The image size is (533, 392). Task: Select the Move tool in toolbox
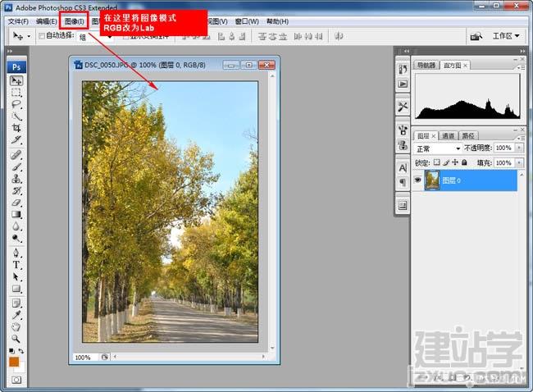[16, 80]
